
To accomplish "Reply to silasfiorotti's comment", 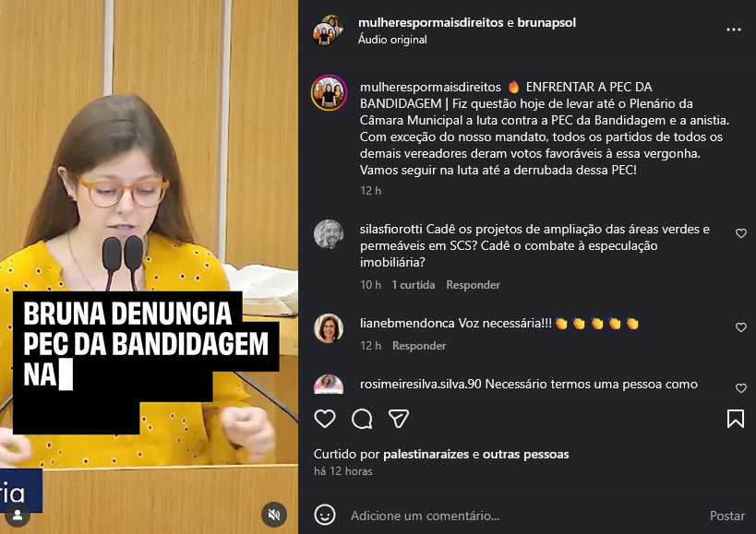I will (473, 285).
